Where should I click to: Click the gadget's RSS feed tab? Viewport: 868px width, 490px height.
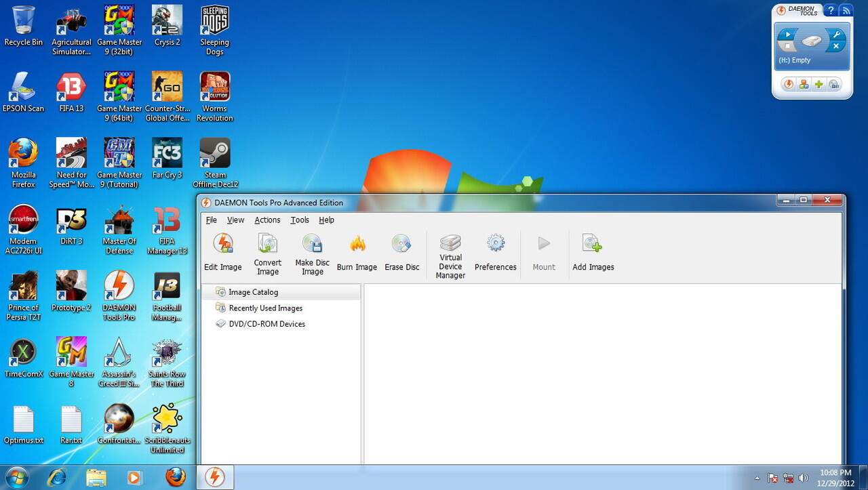point(846,10)
